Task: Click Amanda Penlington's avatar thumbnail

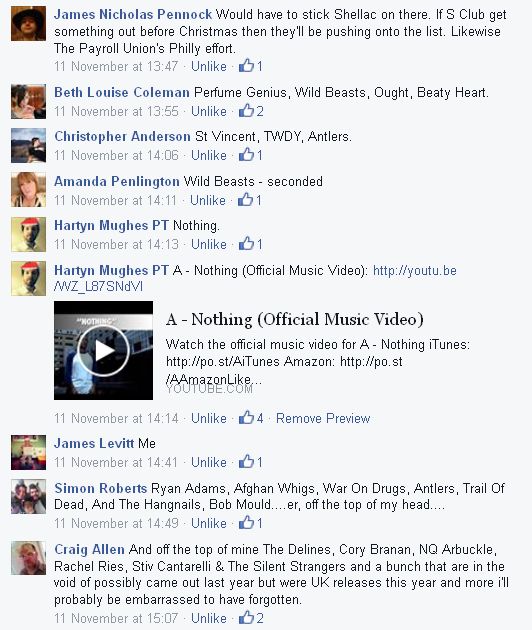Action: tap(28, 190)
